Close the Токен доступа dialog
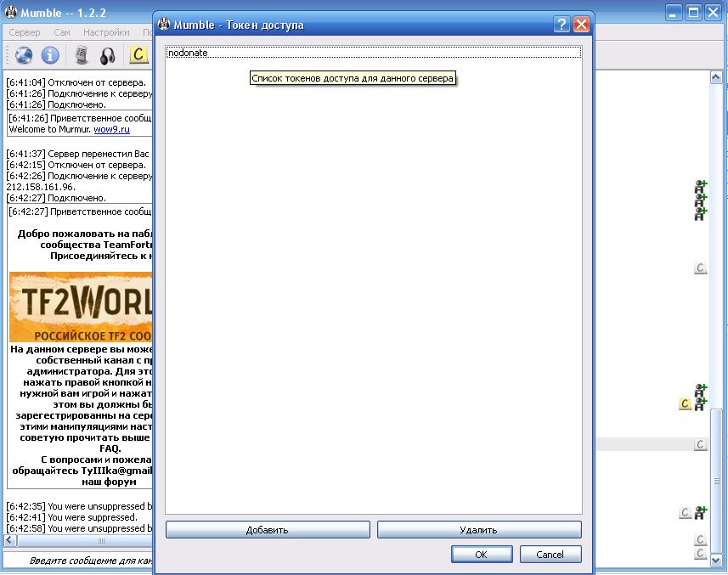 click(581, 24)
